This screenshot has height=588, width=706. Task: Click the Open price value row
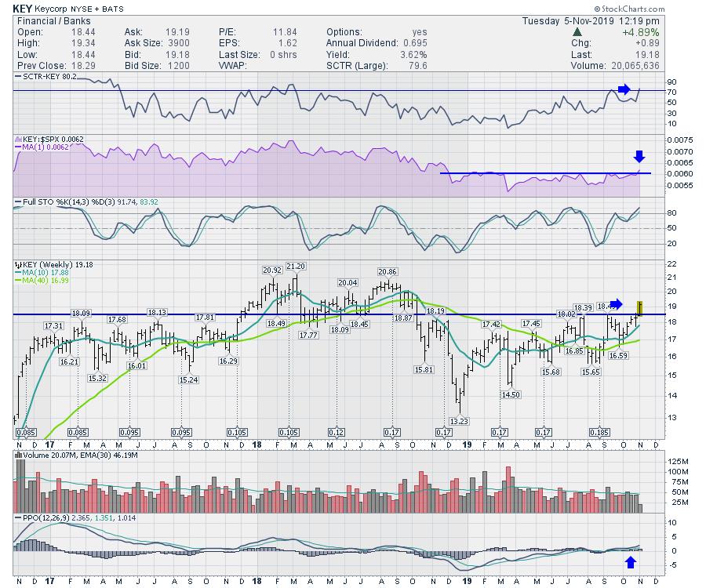click(x=56, y=32)
